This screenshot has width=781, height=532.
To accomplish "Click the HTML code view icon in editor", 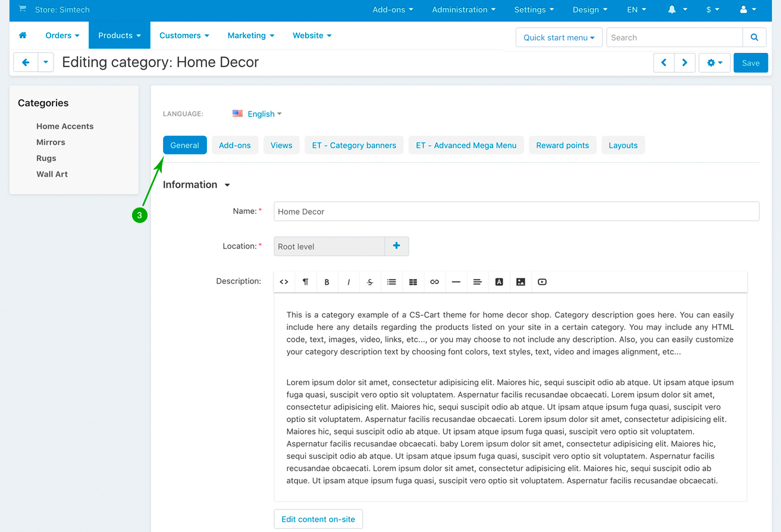I will click(284, 282).
